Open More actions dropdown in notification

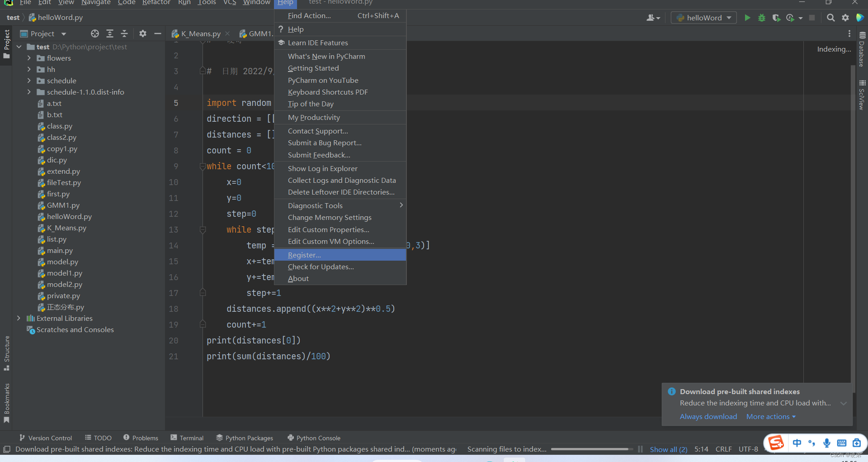pyautogui.click(x=771, y=416)
